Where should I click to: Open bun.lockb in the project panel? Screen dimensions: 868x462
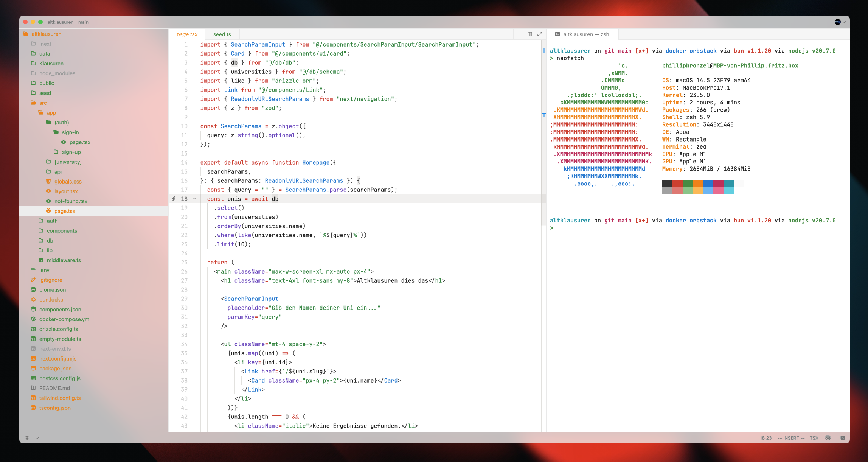[x=94, y=300]
